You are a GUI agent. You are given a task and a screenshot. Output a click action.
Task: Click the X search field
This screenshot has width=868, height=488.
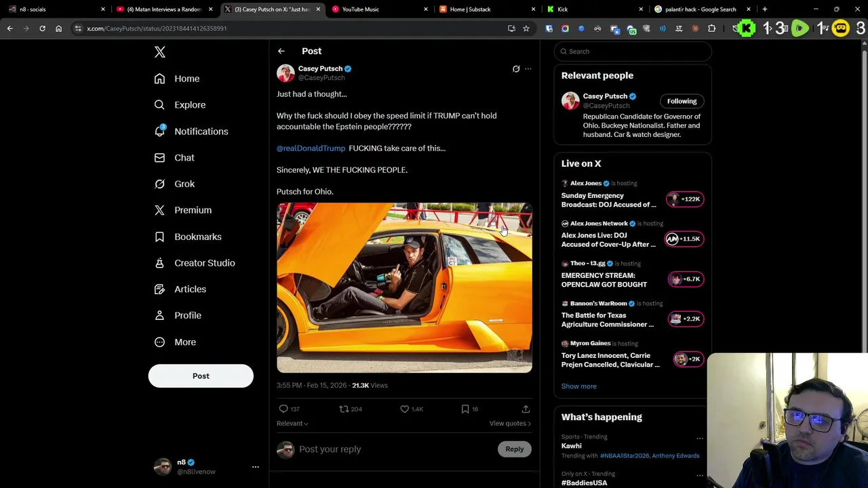(633, 52)
